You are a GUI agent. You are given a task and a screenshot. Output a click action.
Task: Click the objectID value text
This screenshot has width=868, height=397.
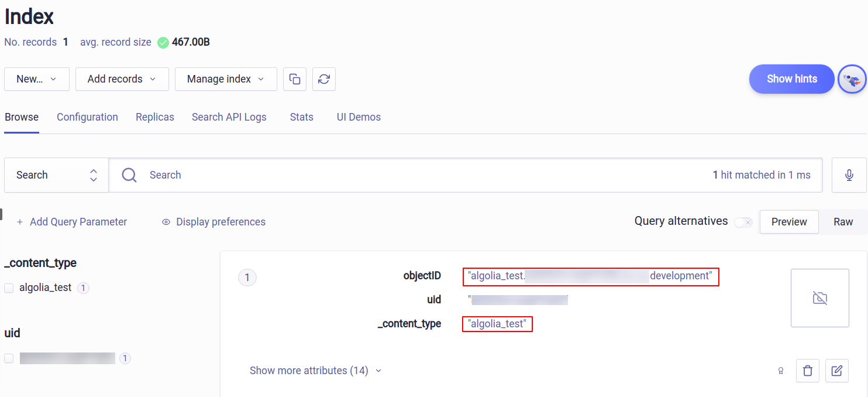point(590,276)
